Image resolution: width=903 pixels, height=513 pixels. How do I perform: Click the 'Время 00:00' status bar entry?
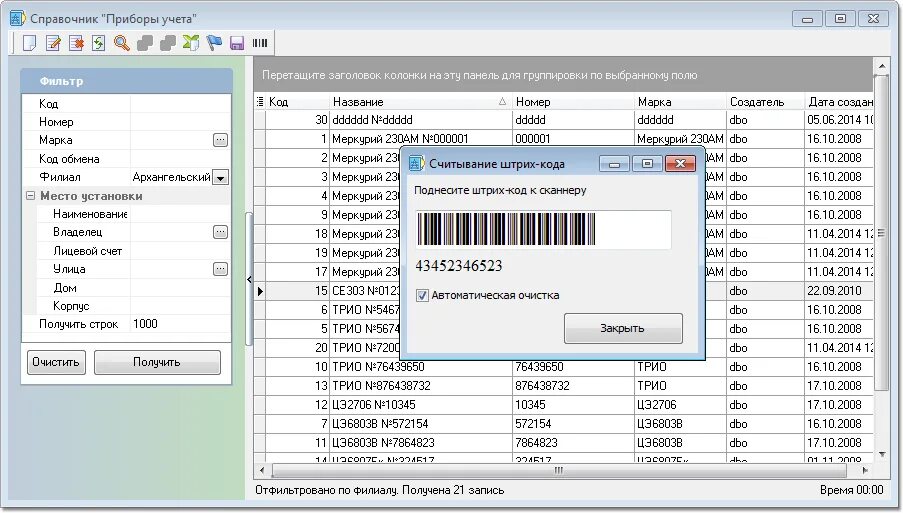click(851, 490)
